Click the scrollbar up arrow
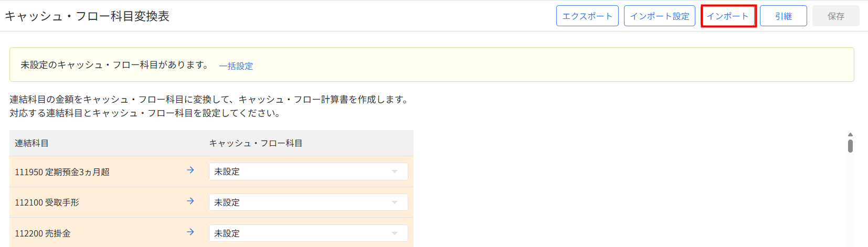Viewport: 868px width, 247px height. point(850,135)
